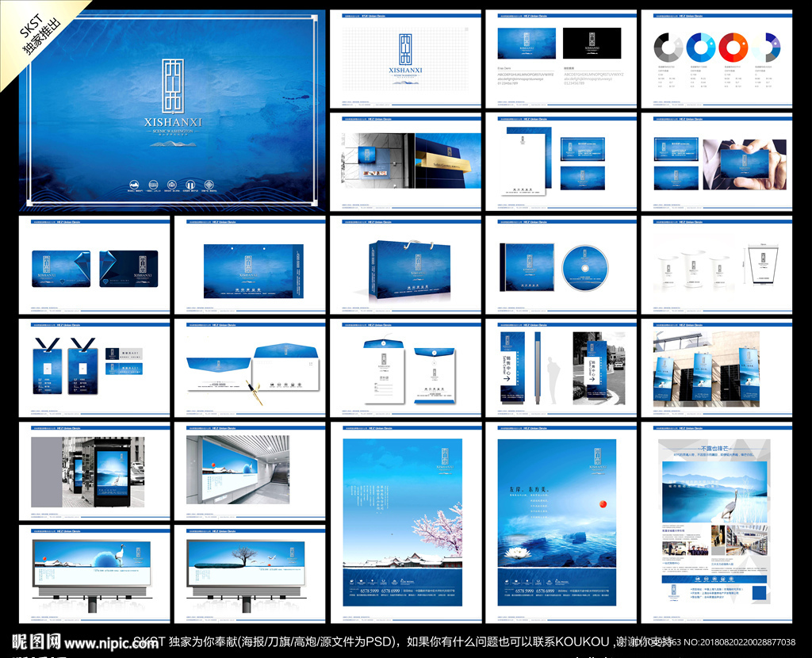The image size is (812, 658).
Task: Select the blue shopping bag mockup
Action: pos(408,271)
